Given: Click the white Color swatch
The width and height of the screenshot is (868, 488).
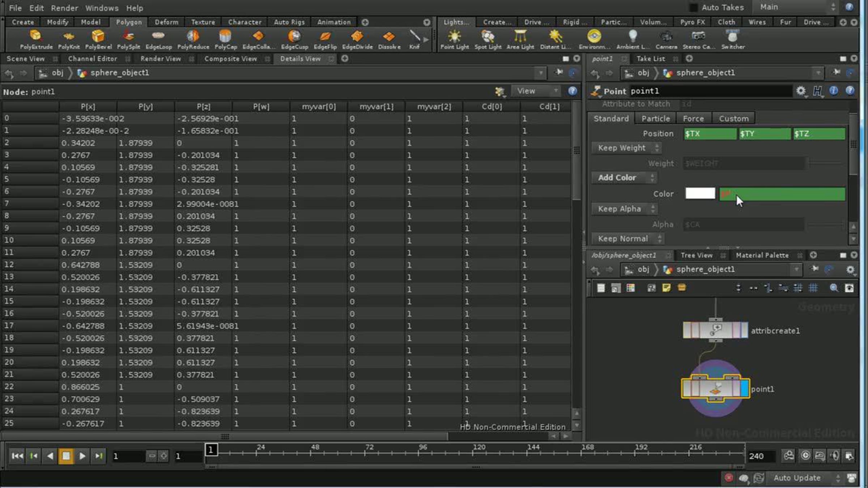Looking at the screenshot, I should (x=700, y=193).
